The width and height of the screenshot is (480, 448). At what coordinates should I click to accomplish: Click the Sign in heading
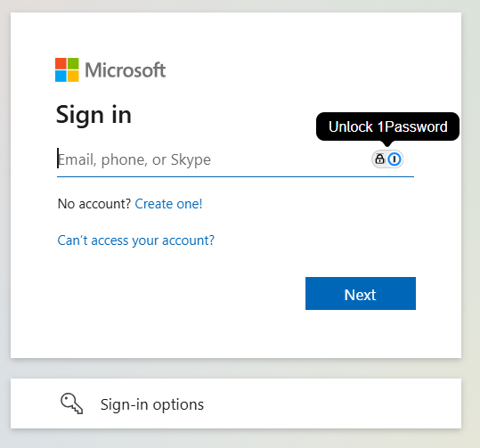(x=94, y=115)
